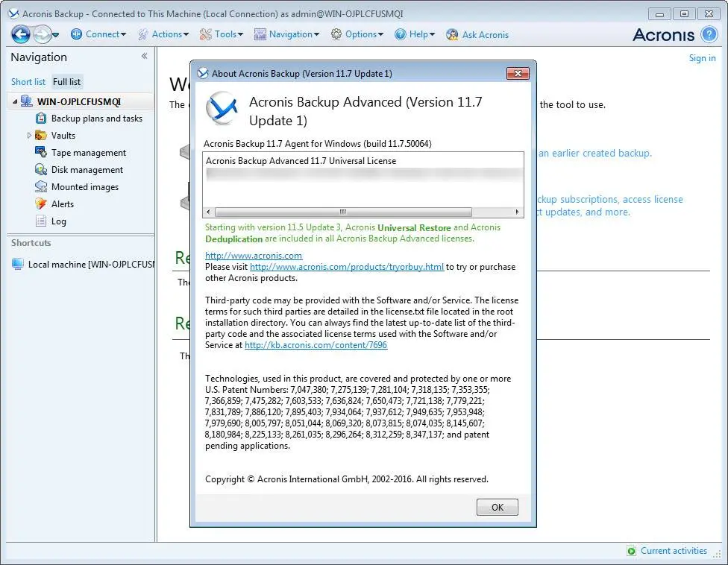The image size is (728, 565).
Task: Select Vaults in navigation tree
Action: (63, 136)
